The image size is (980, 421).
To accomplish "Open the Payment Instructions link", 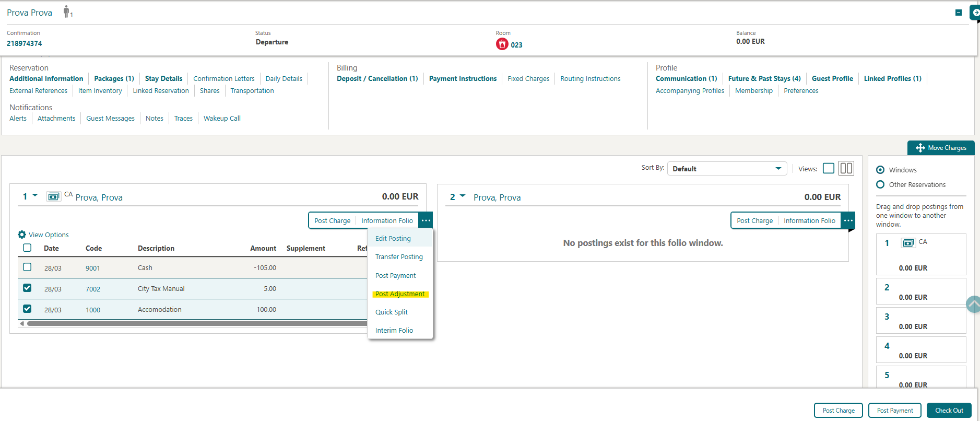I will coord(463,78).
